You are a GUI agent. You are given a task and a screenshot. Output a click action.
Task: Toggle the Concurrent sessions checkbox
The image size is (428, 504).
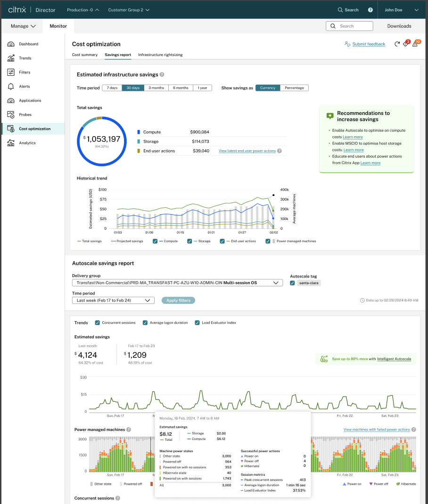pos(98,323)
